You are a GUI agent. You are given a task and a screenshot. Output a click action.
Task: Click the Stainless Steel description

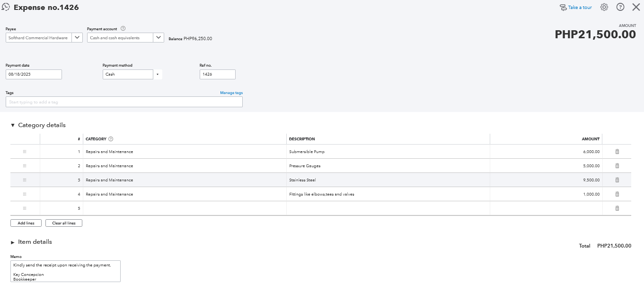(302, 180)
